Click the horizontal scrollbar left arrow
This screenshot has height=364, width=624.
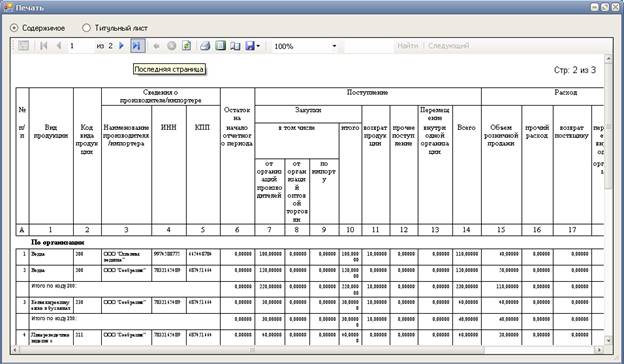[15, 350]
